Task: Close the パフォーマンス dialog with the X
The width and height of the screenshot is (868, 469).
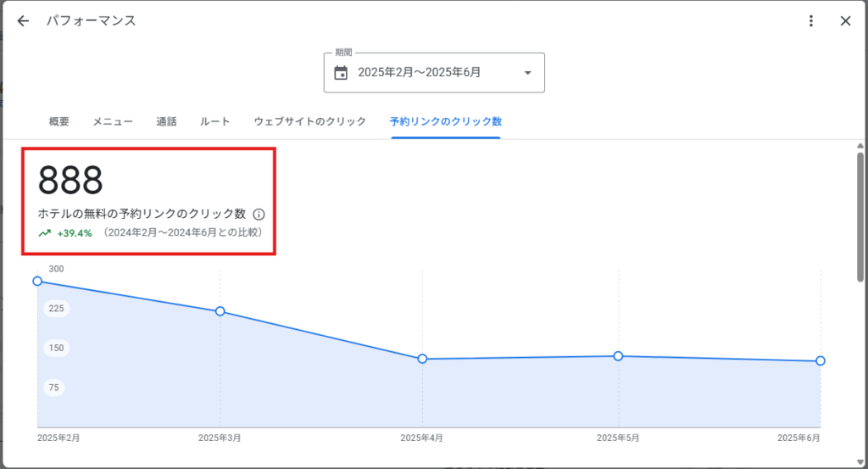Action: [845, 21]
